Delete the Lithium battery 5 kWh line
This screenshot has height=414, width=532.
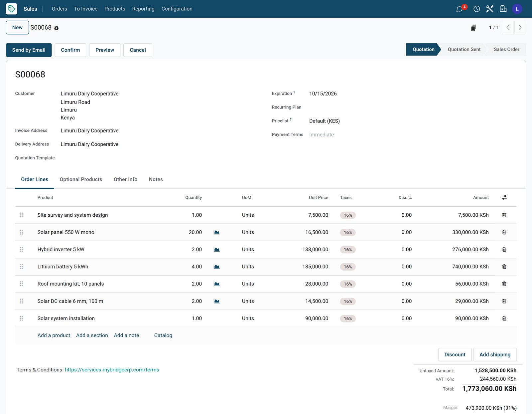coord(504,267)
